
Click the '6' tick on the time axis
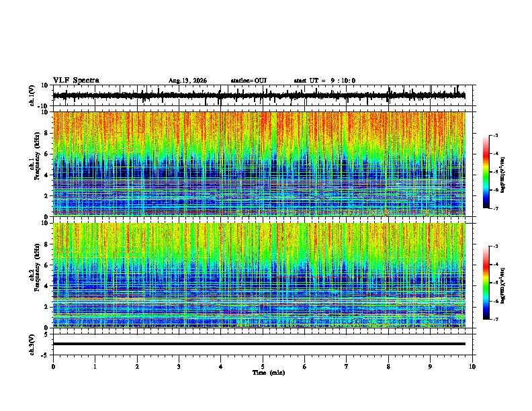(x=305, y=367)
